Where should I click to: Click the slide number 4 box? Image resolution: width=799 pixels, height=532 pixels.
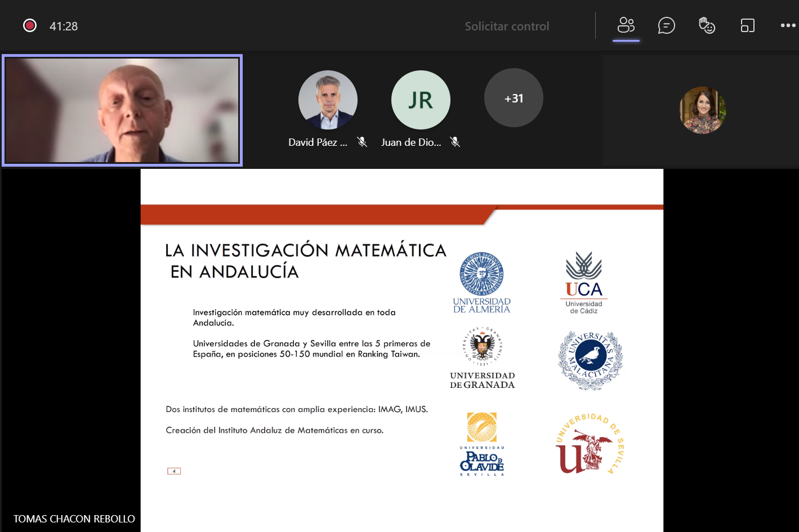(x=174, y=471)
